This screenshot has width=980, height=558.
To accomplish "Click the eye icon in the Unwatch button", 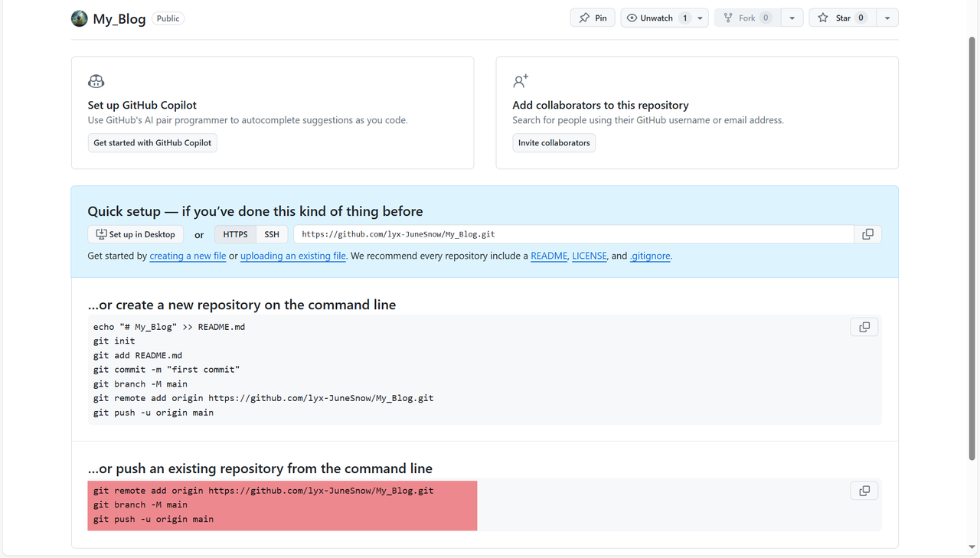I will (x=632, y=18).
